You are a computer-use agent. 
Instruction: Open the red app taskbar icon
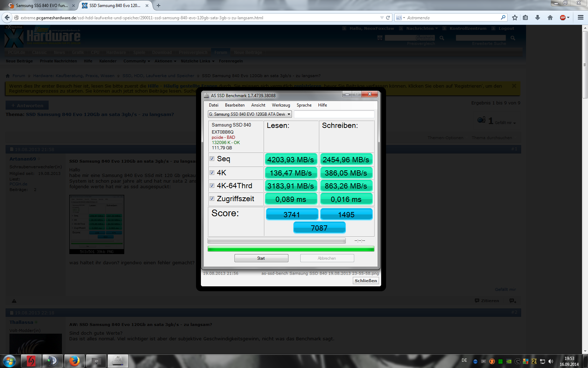pyautogui.click(x=31, y=361)
